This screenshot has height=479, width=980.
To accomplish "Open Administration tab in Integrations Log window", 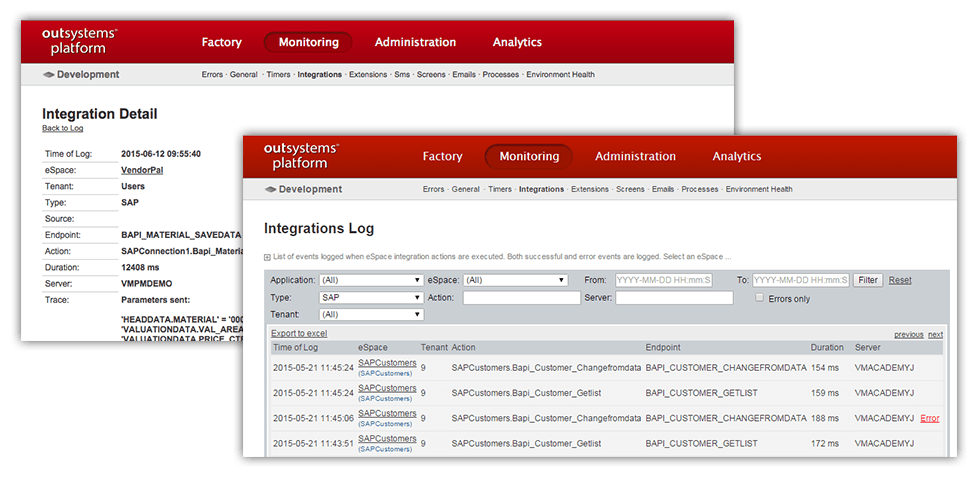I will pos(635,156).
